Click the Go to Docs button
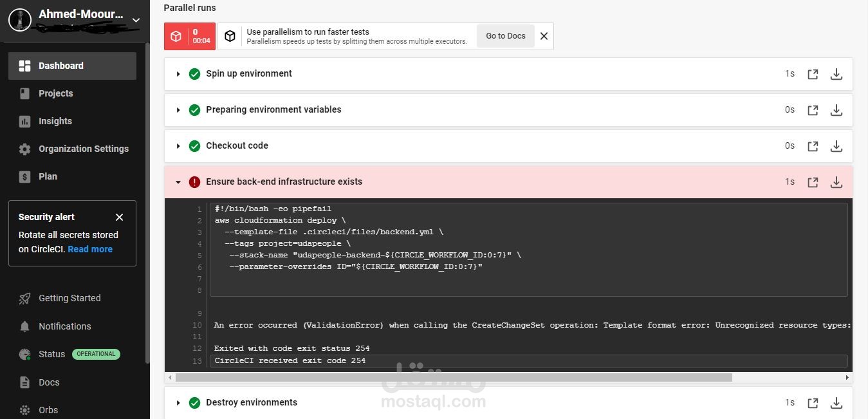 pyautogui.click(x=505, y=36)
